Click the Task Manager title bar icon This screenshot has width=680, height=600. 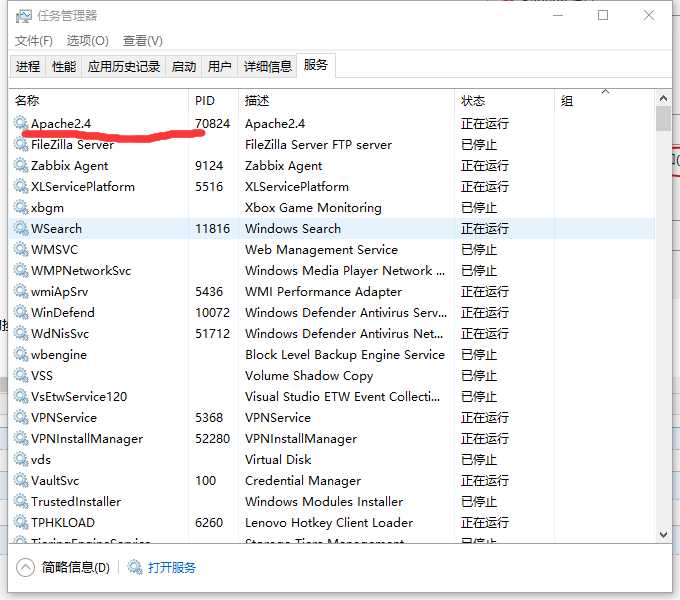coord(23,16)
